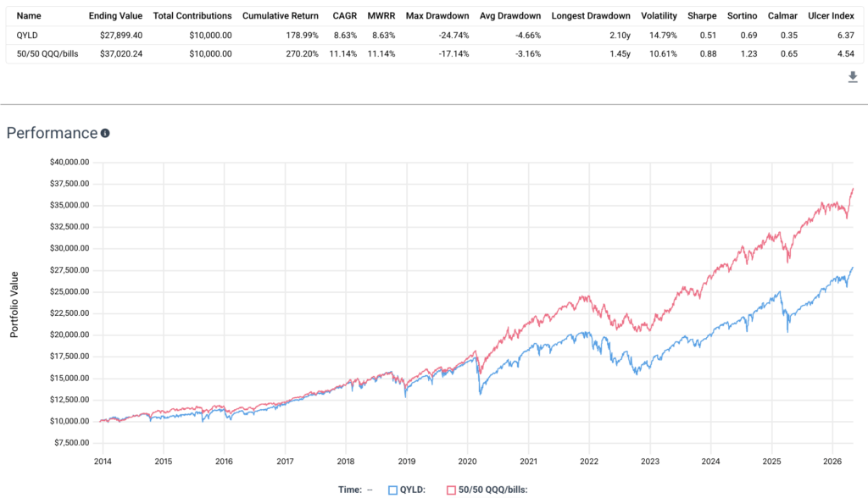
Task: Sort table by Volatility header
Action: point(659,16)
